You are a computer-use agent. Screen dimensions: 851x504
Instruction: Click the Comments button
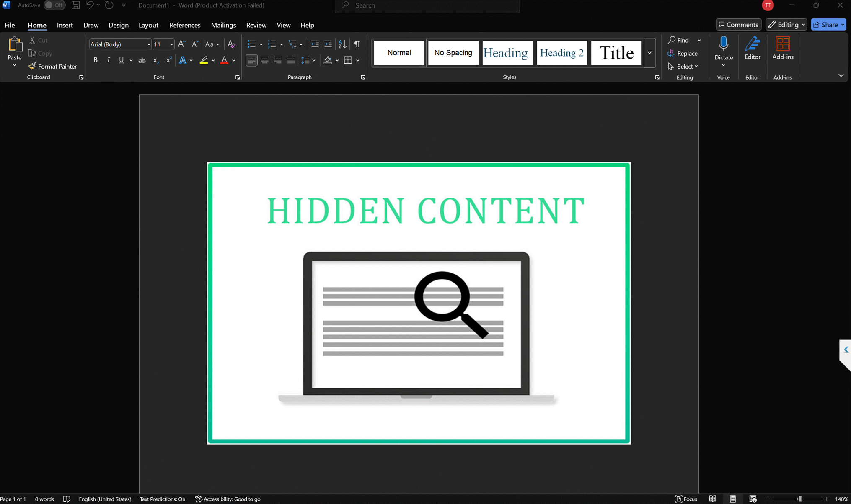tap(738, 25)
